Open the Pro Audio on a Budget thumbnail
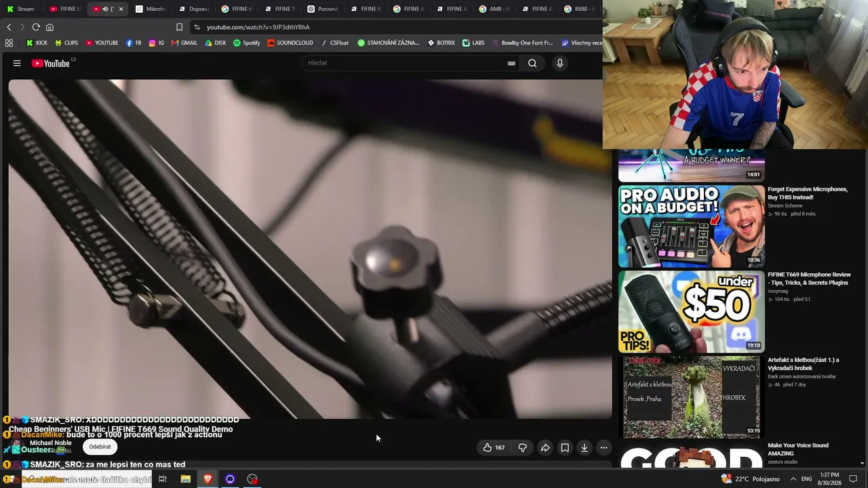Screen dimensions: 868x488 coord(691,226)
